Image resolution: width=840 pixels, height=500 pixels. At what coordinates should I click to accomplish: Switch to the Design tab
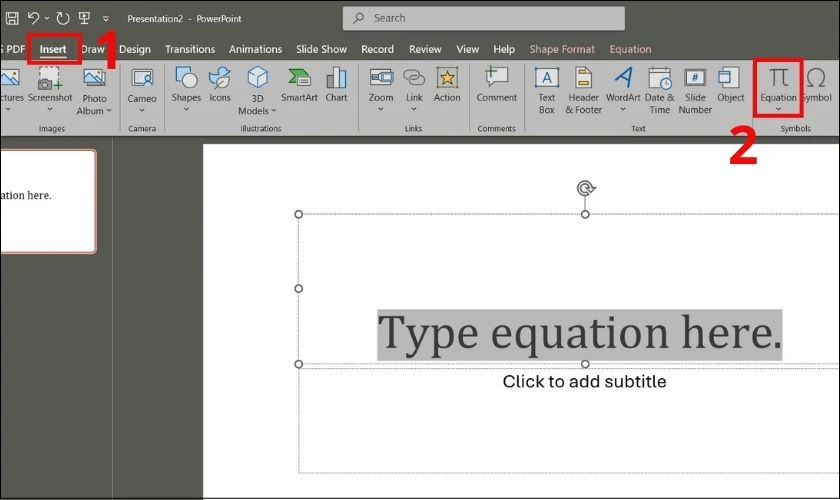tap(134, 49)
